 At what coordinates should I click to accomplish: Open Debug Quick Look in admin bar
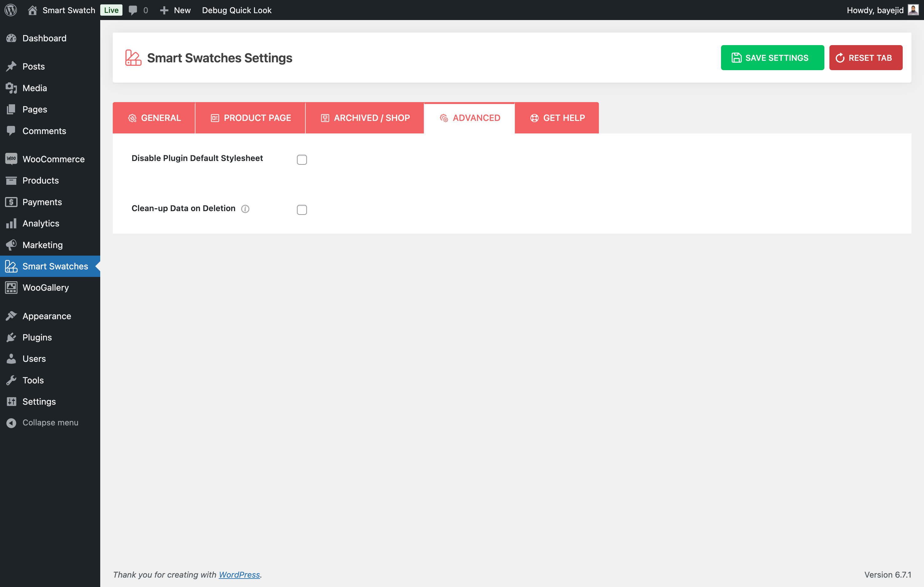point(237,10)
